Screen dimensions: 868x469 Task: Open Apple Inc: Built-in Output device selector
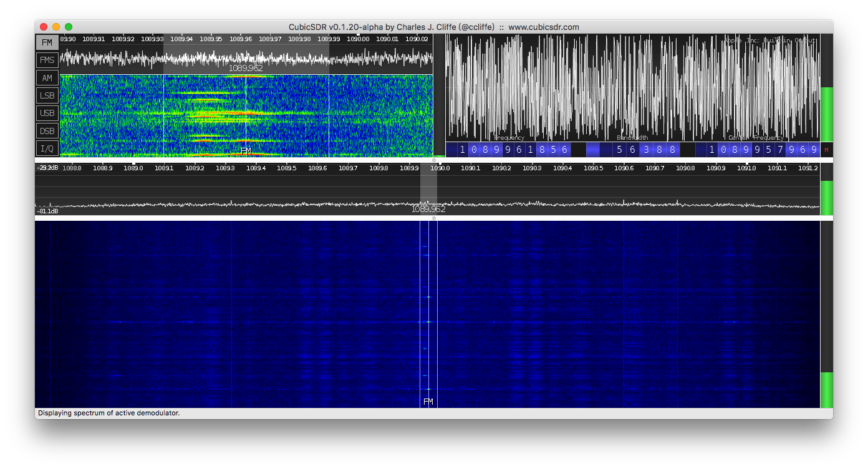[770, 40]
